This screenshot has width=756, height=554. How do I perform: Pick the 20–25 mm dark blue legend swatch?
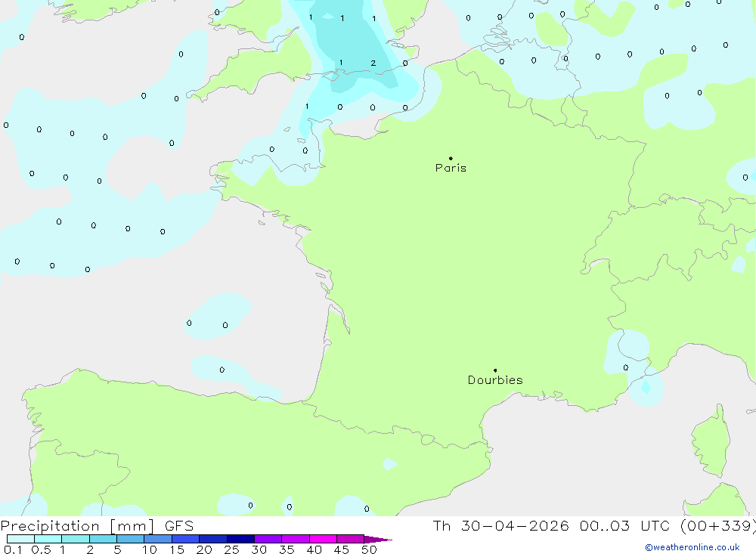213,539
